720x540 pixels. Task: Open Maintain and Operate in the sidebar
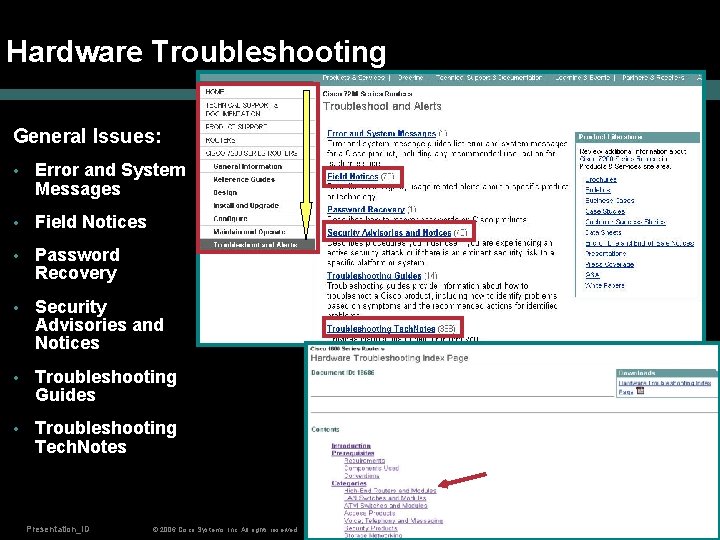point(249,232)
